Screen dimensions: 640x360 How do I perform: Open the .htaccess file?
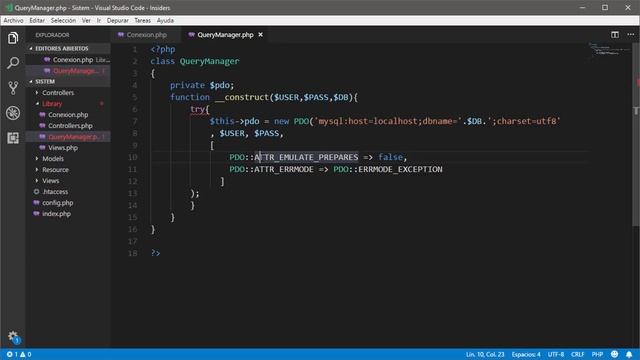coord(68,192)
